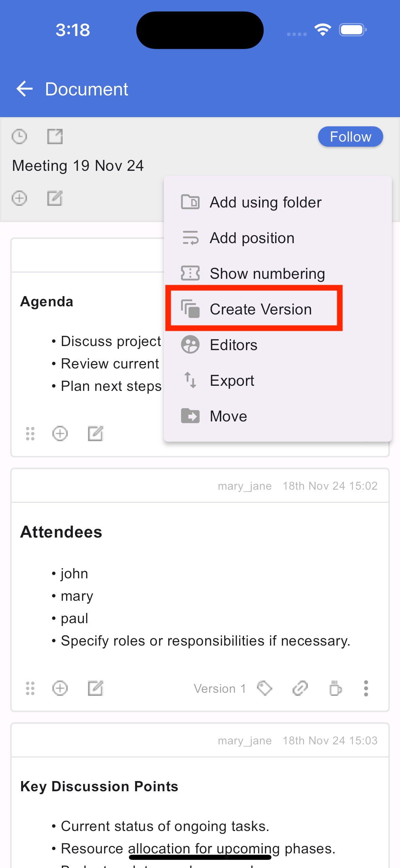Viewport: 400px width, 868px height.
Task: Tap the tag icon in Attendees section
Action: [x=265, y=689]
